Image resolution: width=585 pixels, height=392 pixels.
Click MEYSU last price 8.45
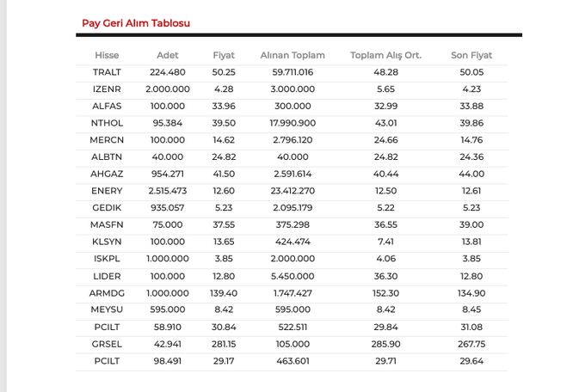pos(471,309)
